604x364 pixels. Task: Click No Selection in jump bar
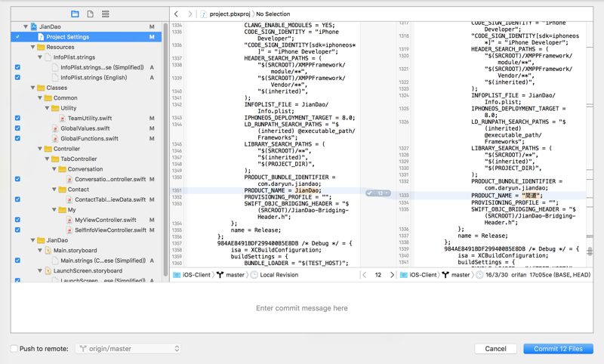tap(273, 14)
